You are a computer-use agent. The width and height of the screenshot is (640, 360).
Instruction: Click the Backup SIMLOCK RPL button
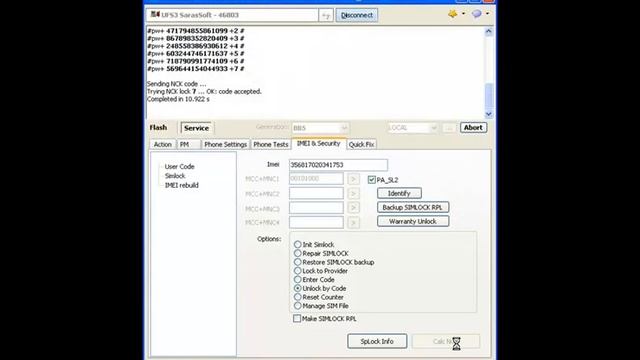click(x=413, y=207)
